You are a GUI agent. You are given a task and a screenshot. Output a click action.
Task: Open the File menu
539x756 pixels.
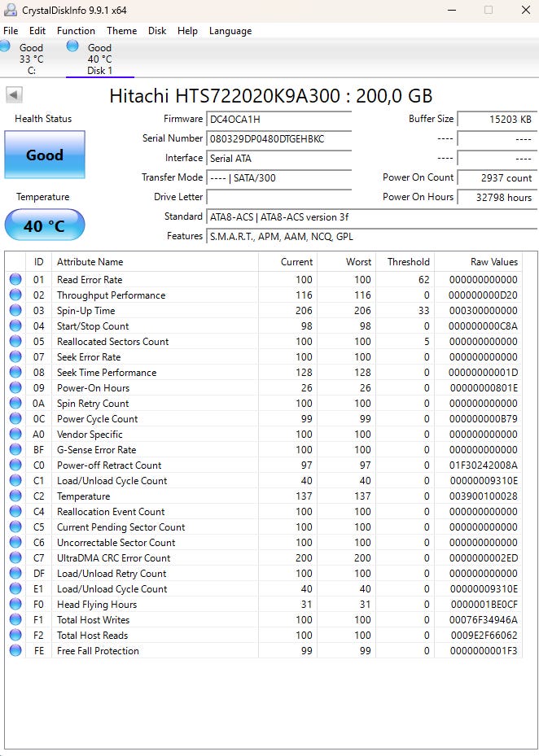pos(11,30)
